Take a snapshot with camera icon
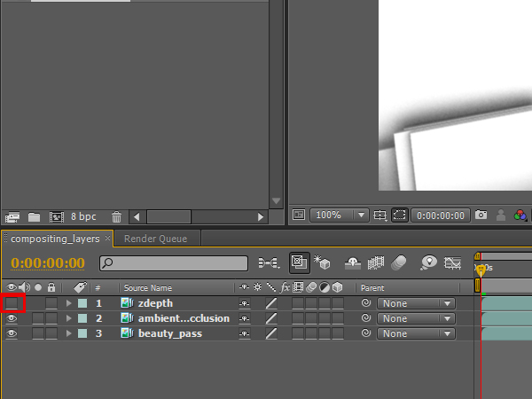The width and height of the screenshot is (532, 399). [x=481, y=215]
